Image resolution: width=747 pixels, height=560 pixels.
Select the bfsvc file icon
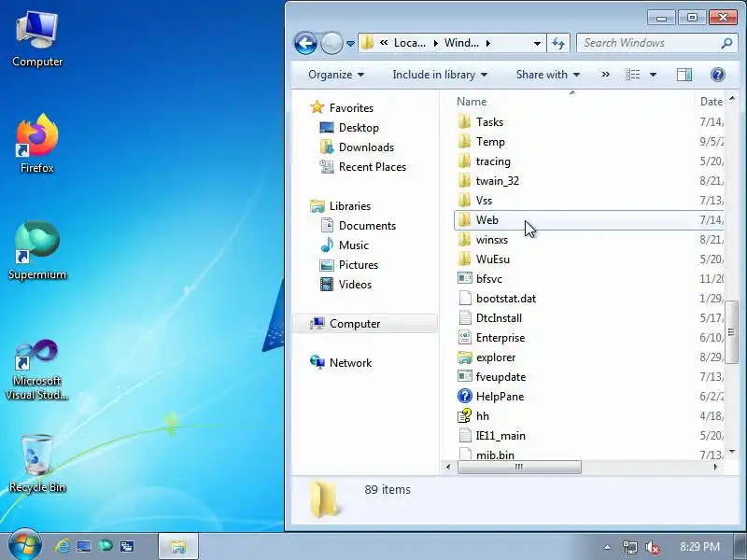click(x=464, y=278)
